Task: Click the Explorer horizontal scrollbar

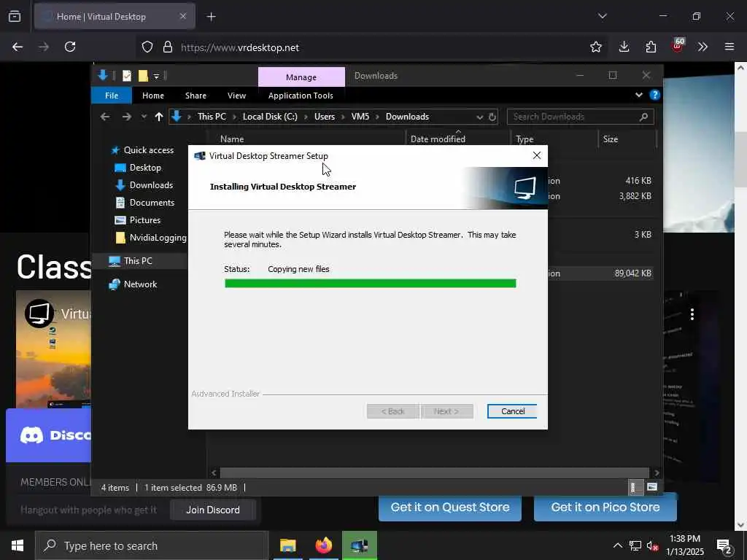Action: click(434, 472)
